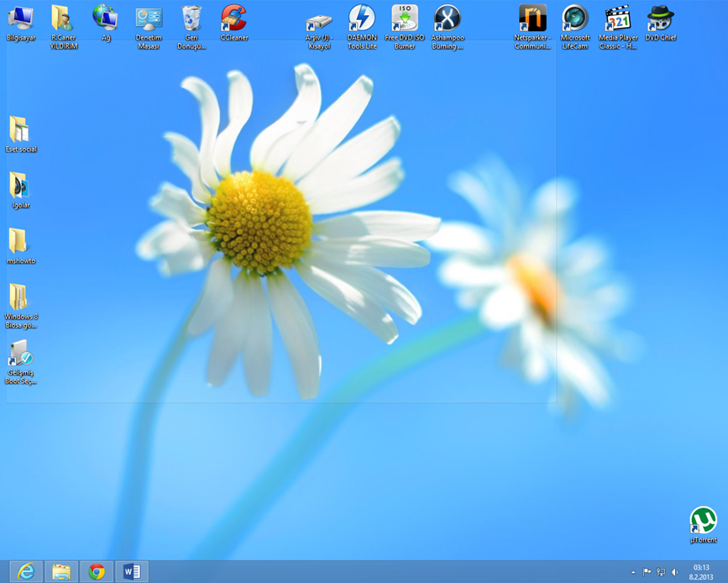728x583 pixels.
Task: Show hidden tray icons arrow
Action: [x=633, y=572]
